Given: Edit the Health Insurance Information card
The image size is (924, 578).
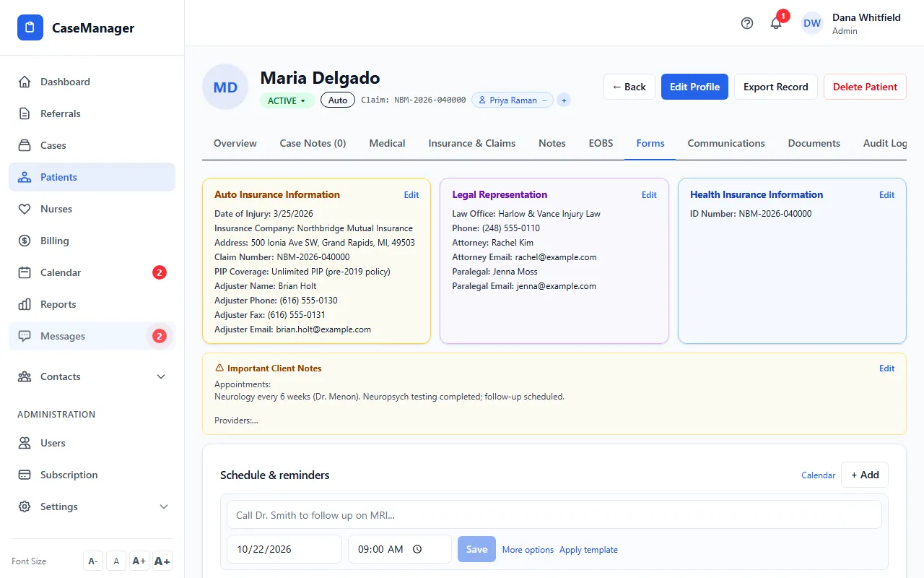Looking at the screenshot, I should pos(887,195).
